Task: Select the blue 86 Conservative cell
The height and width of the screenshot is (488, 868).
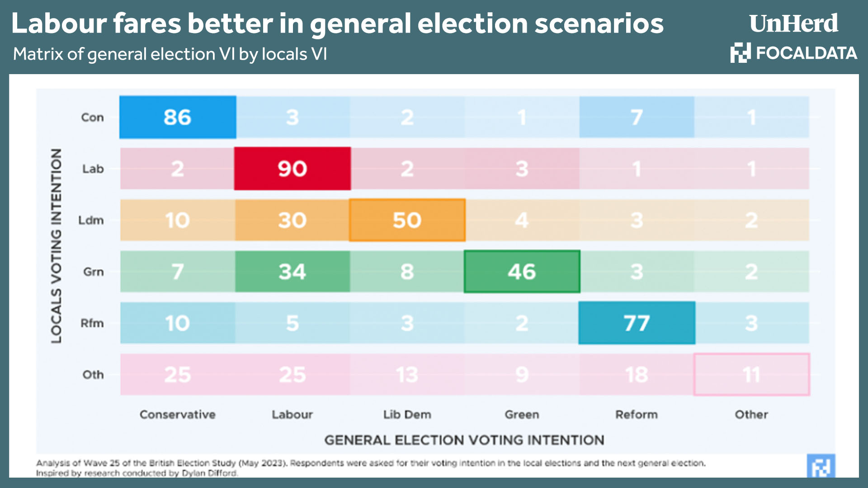Action: [178, 117]
